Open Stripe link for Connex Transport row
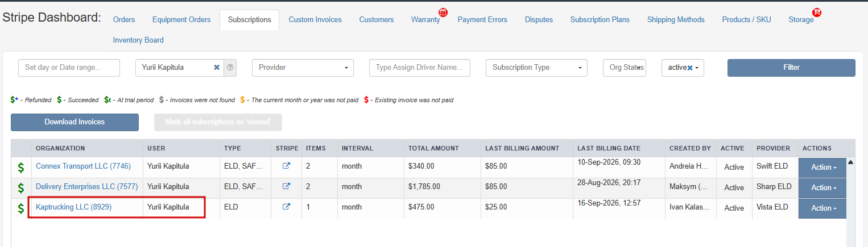The image size is (868, 247). click(x=287, y=166)
